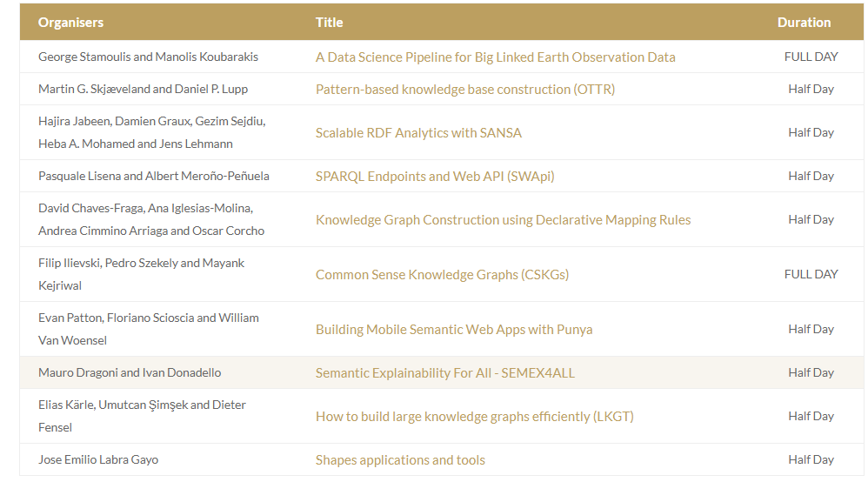Open Building Mobile Semantic Web Apps with Punya
868x482 pixels.
point(453,330)
